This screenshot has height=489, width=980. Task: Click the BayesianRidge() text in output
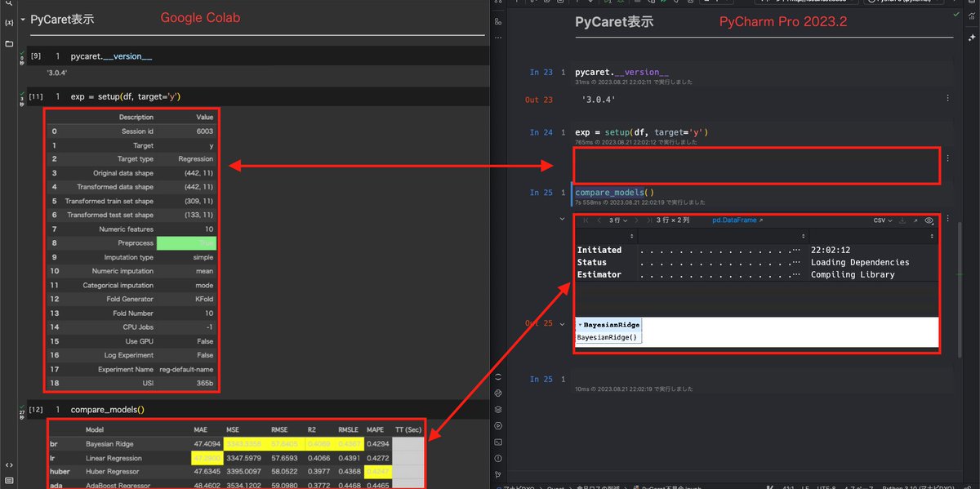(x=607, y=337)
